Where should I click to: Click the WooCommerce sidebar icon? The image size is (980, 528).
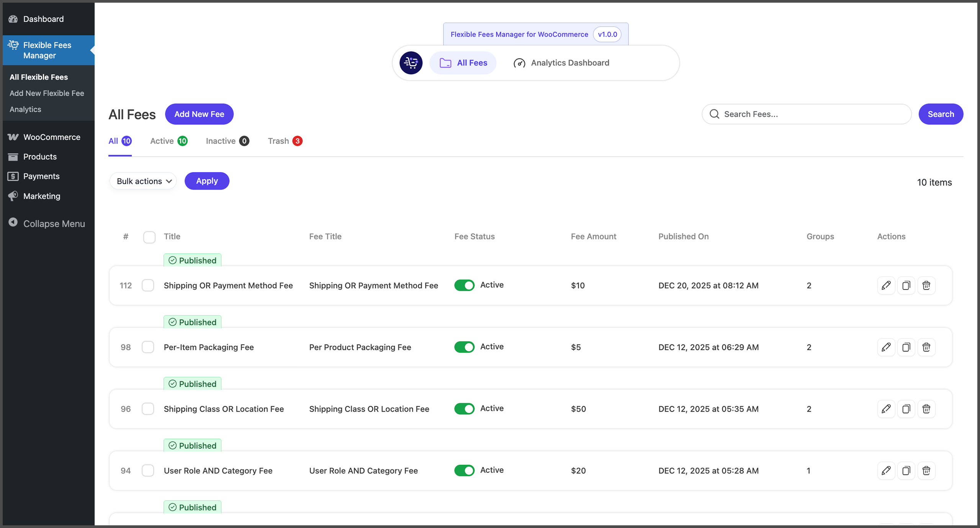click(x=13, y=137)
